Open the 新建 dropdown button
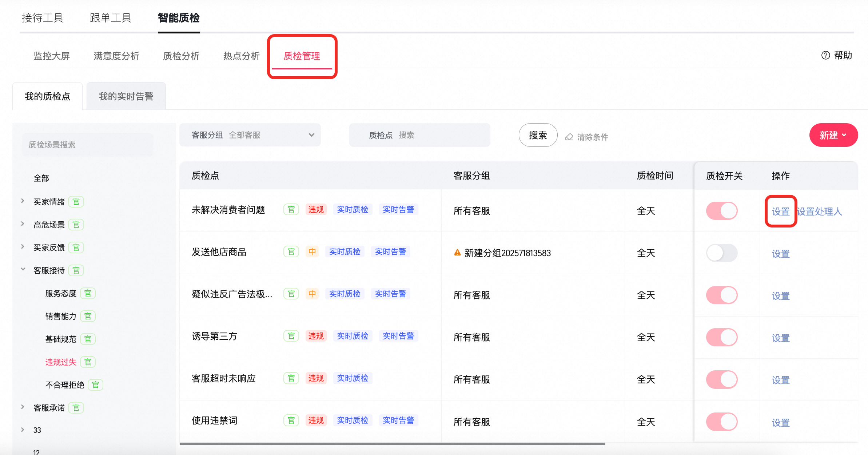The image size is (868, 455). pos(833,135)
